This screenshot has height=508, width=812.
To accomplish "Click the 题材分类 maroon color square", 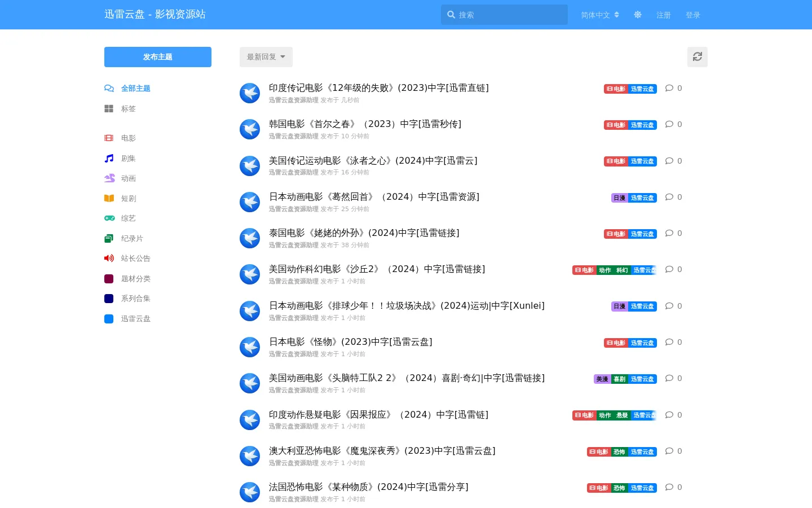I will [x=109, y=279].
